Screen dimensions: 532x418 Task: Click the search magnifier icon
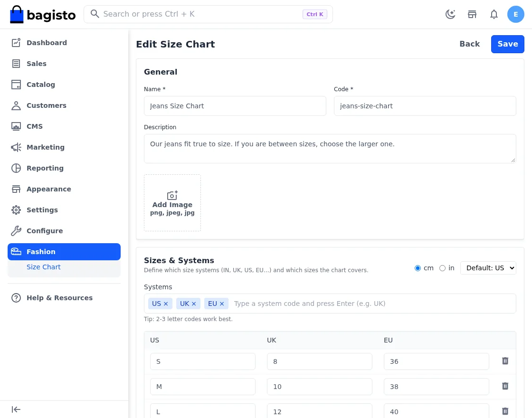point(95,14)
